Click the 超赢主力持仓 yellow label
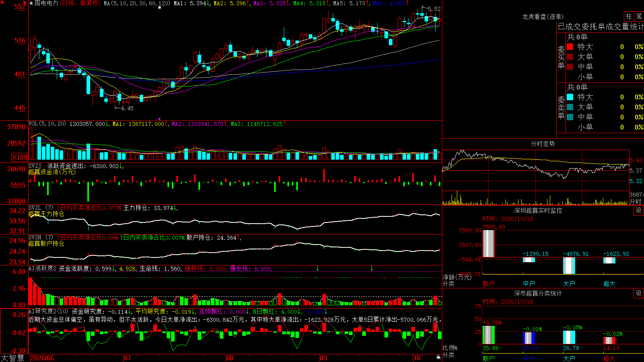 click(x=46, y=214)
